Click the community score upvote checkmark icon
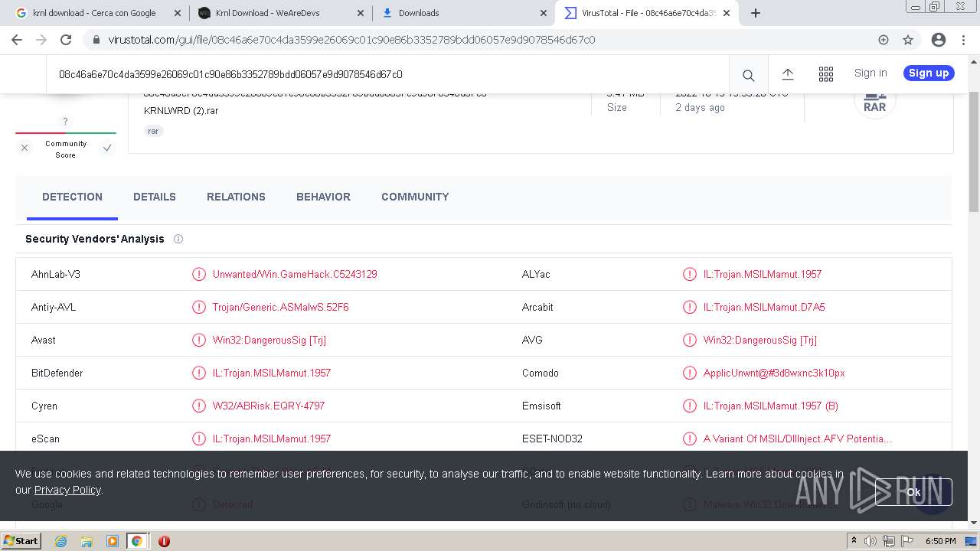 107,148
